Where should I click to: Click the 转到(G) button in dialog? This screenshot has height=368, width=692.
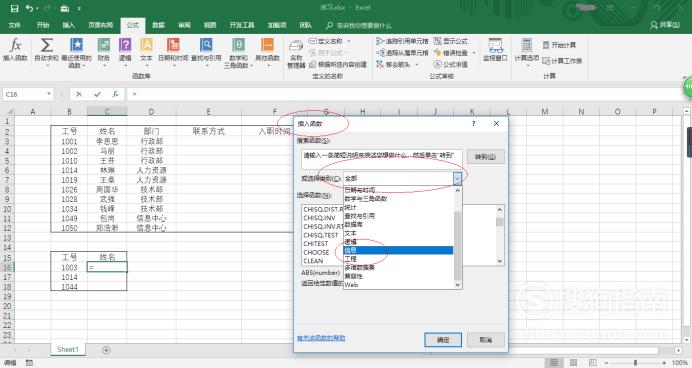click(x=485, y=157)
